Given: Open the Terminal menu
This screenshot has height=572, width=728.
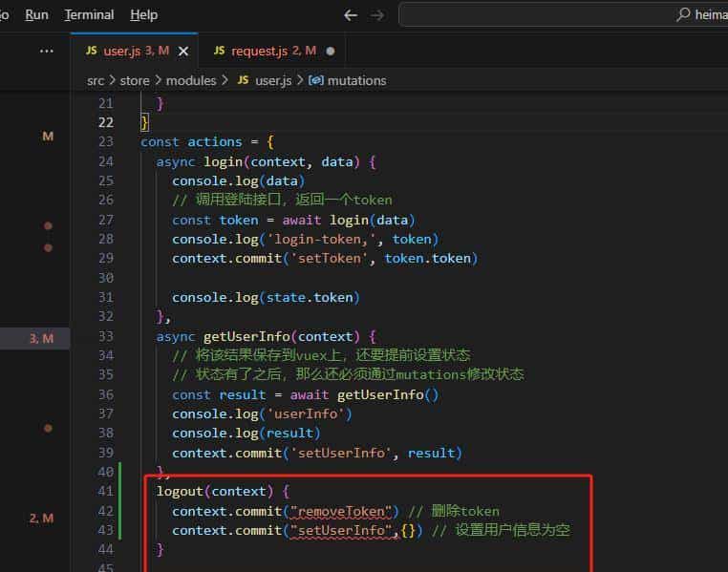Looking at the screenshot, I should [89, 15].
